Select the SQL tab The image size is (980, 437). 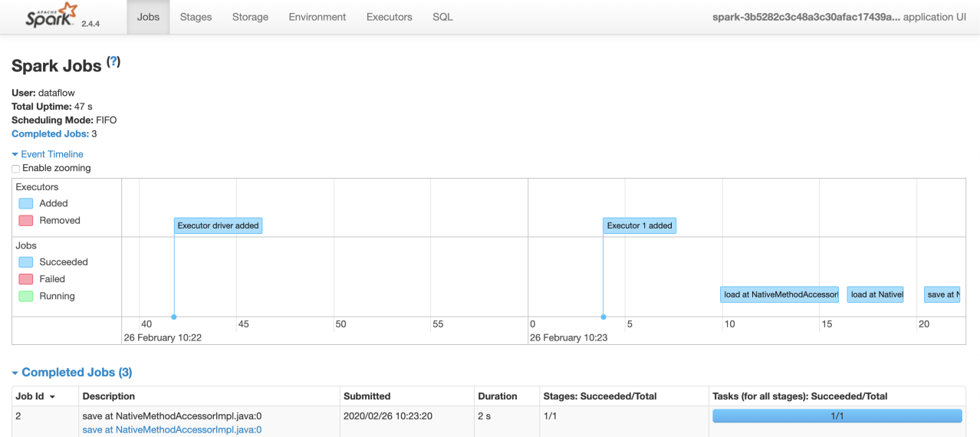442,17
